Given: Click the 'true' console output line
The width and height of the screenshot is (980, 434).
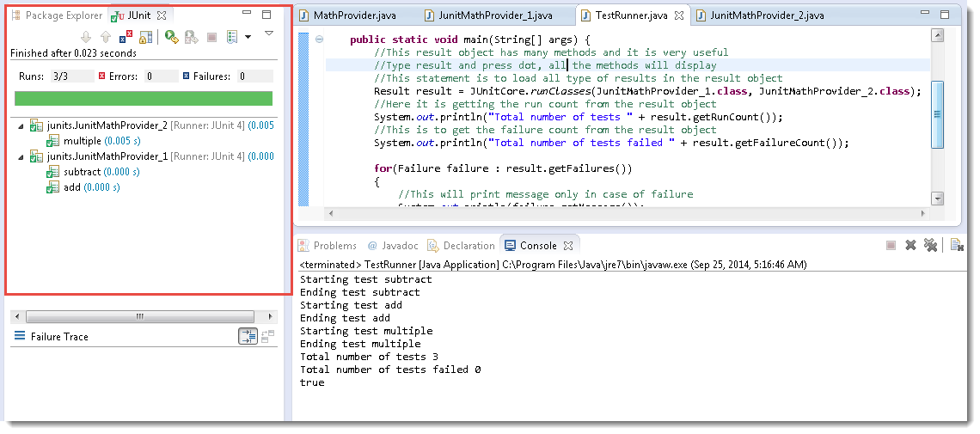Looking at the screenshot, I should 312,382.
